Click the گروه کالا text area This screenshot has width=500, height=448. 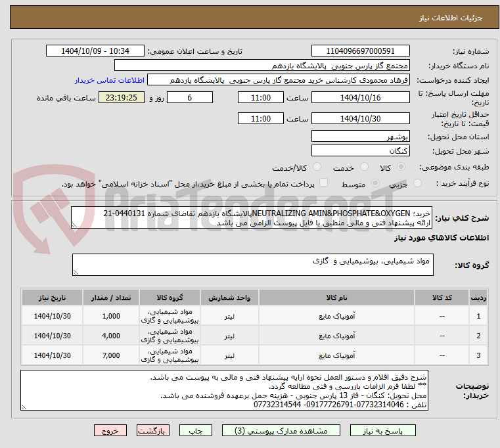pos(253,265)
